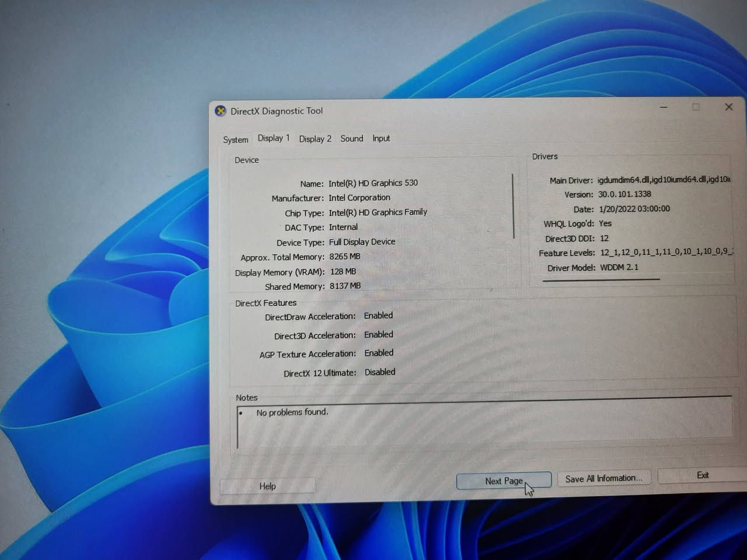Click the WHQL Logo'd value 'Yes'
This screenshot has height=560, width=747.
605,223
